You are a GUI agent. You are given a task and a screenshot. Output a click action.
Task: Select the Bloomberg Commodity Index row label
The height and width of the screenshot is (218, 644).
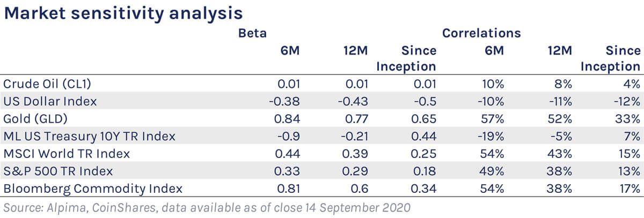pyautogui.click(x=93, y=189)
